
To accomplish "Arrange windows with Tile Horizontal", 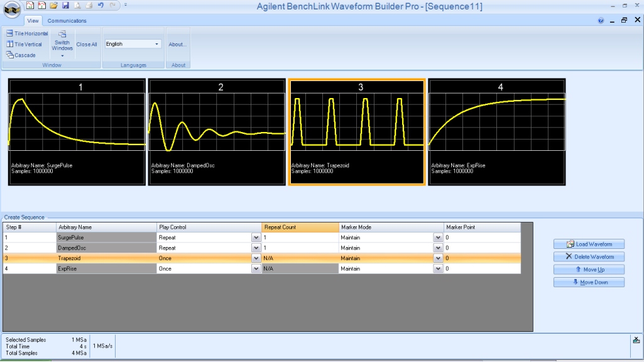I will click(x=27, y=33).
